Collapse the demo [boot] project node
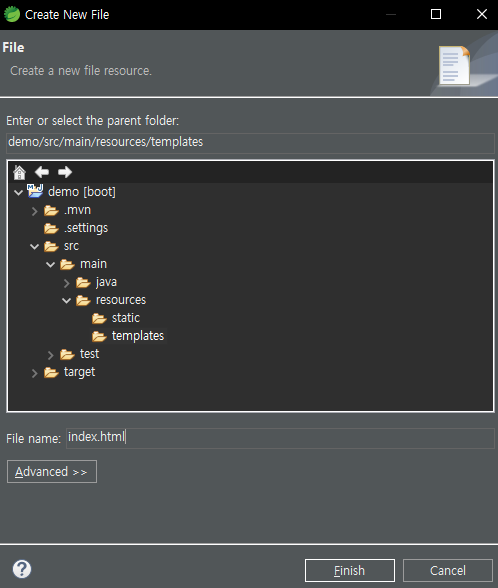The height and width of the screenshot is (588, 498). [x=18, y=193]
